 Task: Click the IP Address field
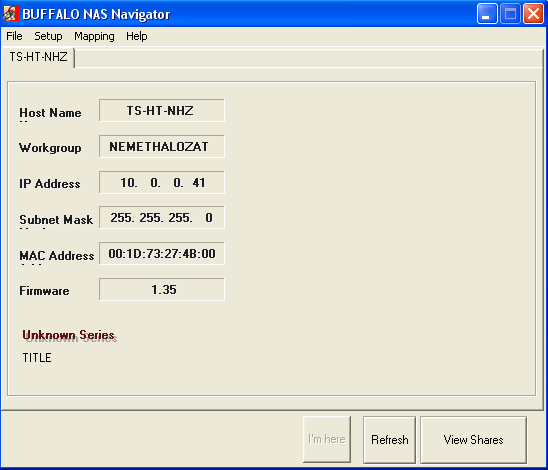point(161,182)
